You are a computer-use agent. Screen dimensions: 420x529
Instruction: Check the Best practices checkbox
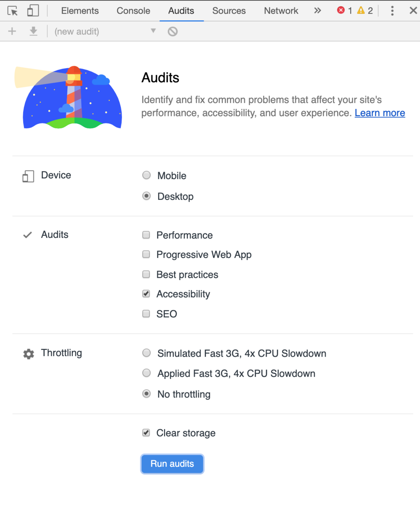pyautogui.click(x=146, y=274)
